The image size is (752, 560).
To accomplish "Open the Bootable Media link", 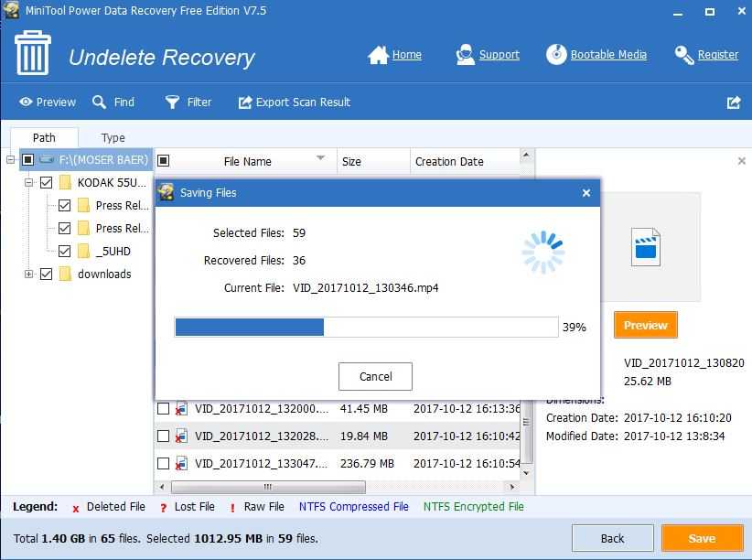I will coord(608,55).
